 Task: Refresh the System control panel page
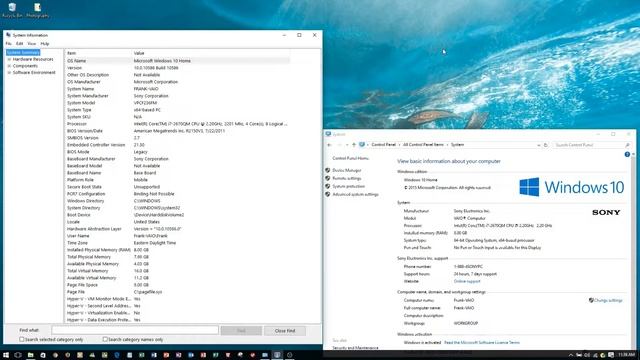[546, 145]
